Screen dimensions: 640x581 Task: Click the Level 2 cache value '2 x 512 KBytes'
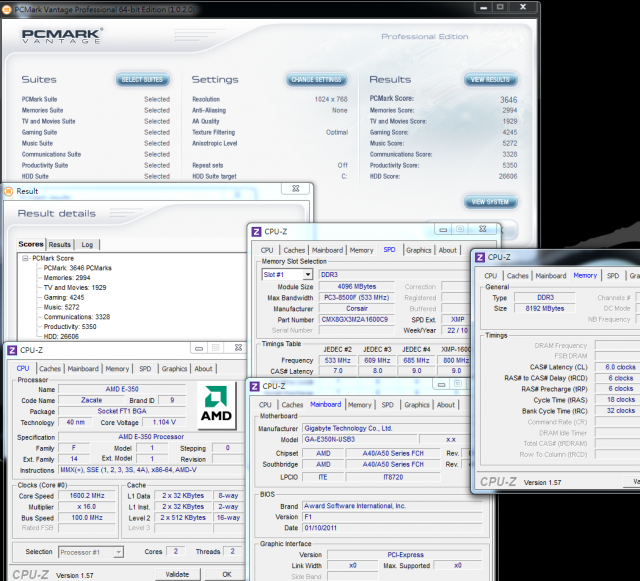coord(183,518)
